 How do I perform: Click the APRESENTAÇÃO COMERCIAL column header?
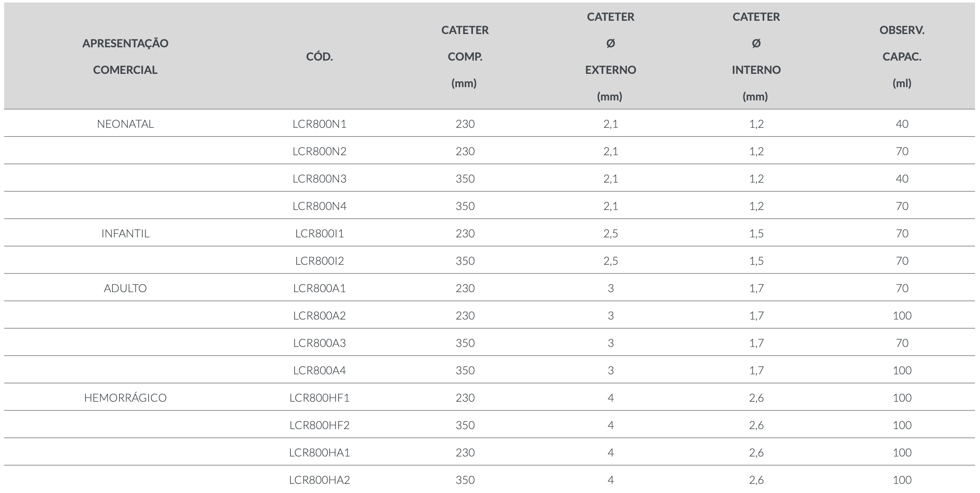(x=125, y=56)
